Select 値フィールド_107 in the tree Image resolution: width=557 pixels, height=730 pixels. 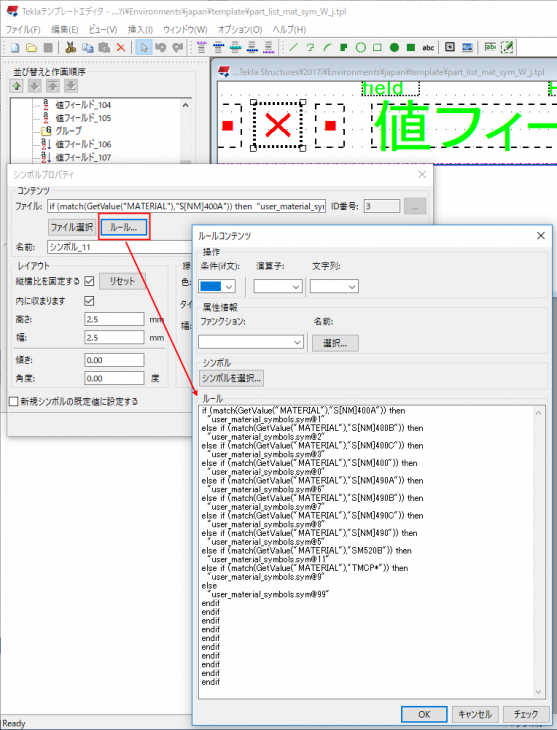[83, 157]
